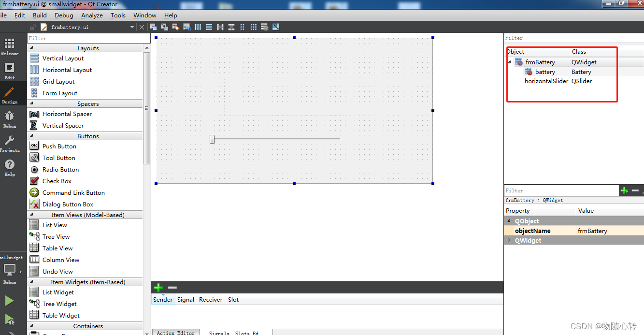The height and width of the screenshot is (335, 644).
Task: Collapse the QObject property group
Action: [x=508, y=221]
